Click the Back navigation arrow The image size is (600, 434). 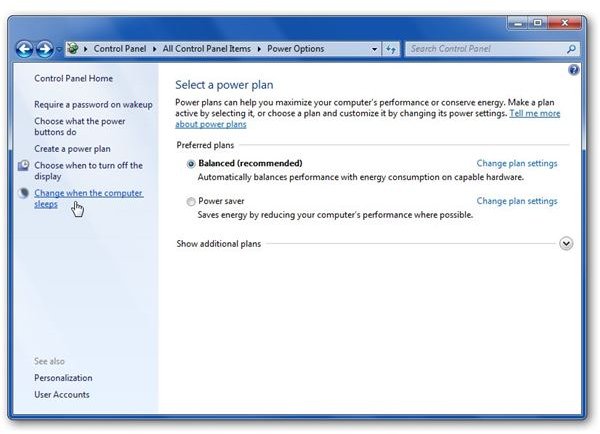24,49
